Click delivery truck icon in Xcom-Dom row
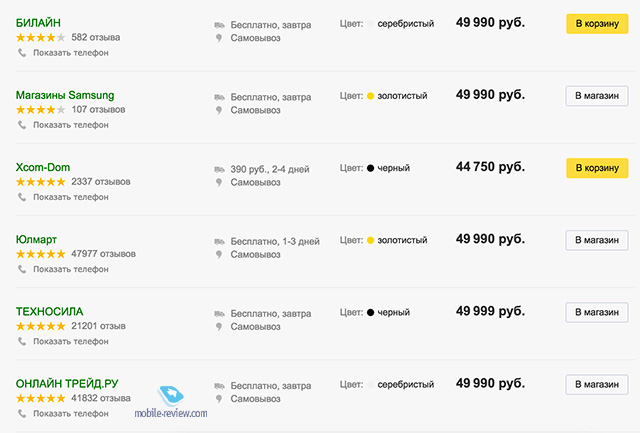 point(220,169)
